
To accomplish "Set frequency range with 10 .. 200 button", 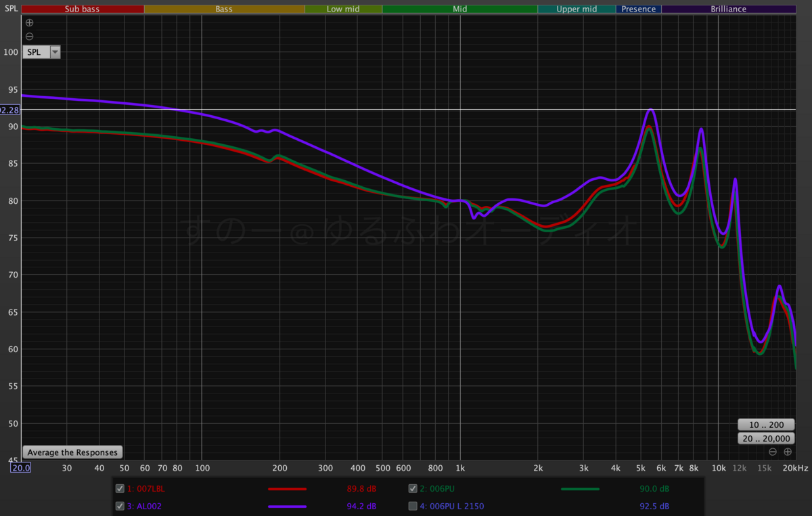I will (766, 425).
